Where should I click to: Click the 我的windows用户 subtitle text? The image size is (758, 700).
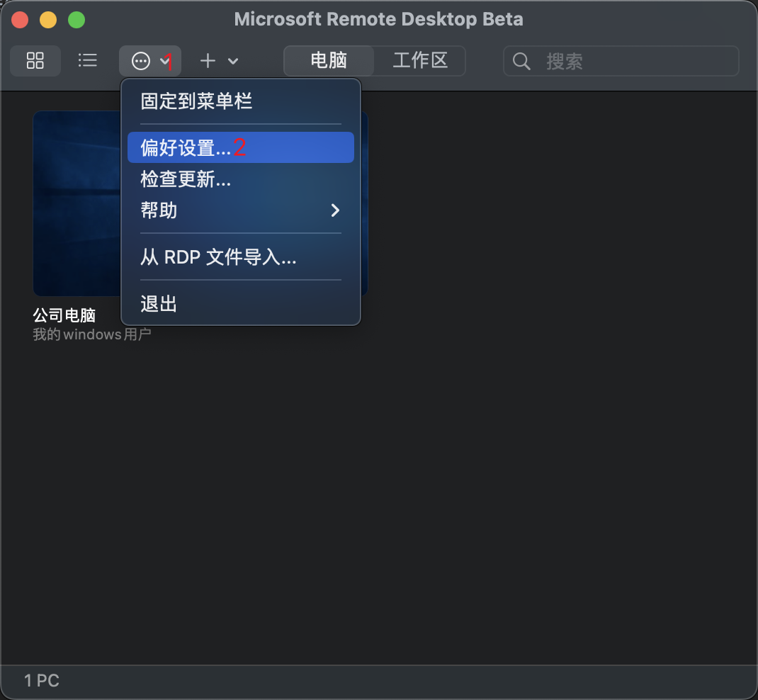pos(92,334)
